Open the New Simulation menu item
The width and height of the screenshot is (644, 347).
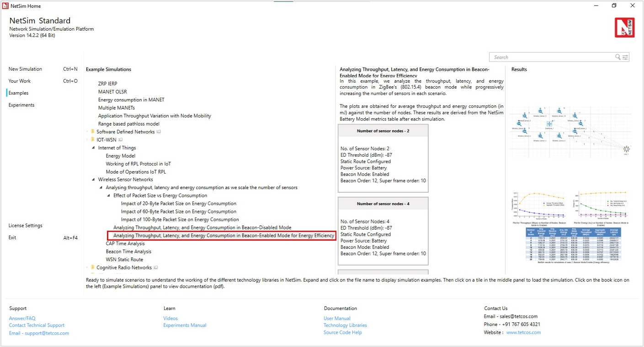(x=25, y=69)
